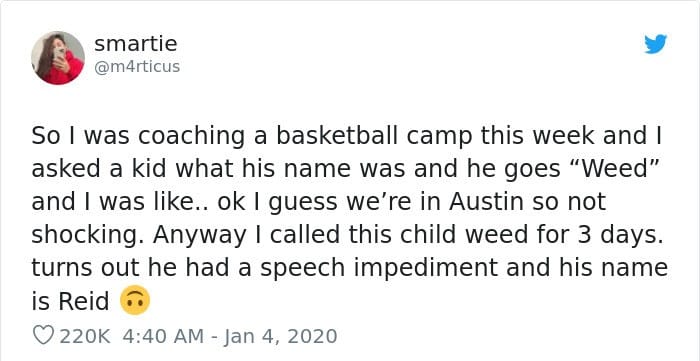Open the display name smartie
700x361 pixels.
[x=136, y=44]
